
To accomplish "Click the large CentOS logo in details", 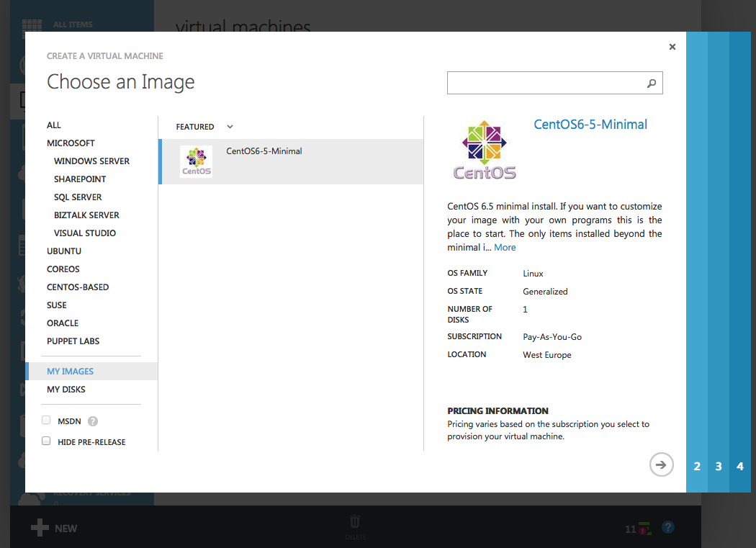I will tap(485, 150).
